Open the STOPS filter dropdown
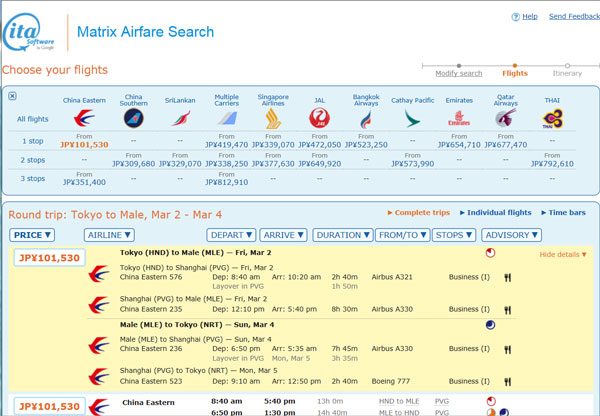Screen dimensions: 600x416 454,235
